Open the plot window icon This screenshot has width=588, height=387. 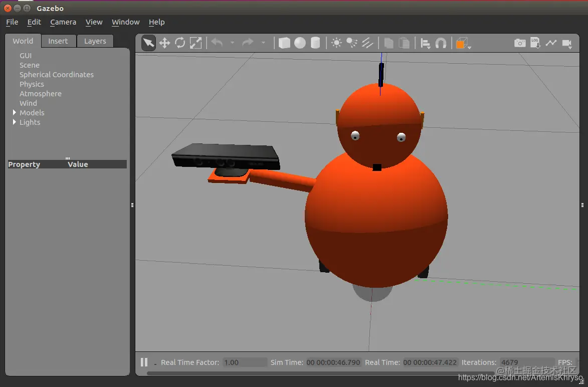pos(551,43)
